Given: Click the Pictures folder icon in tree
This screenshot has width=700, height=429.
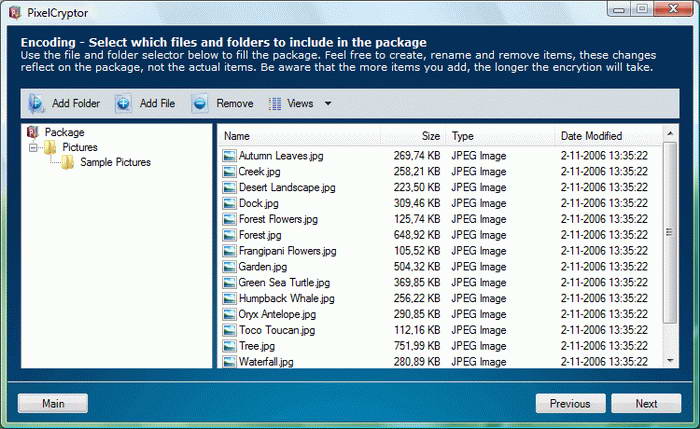Looking at the screenshot, I should [50, 147].
